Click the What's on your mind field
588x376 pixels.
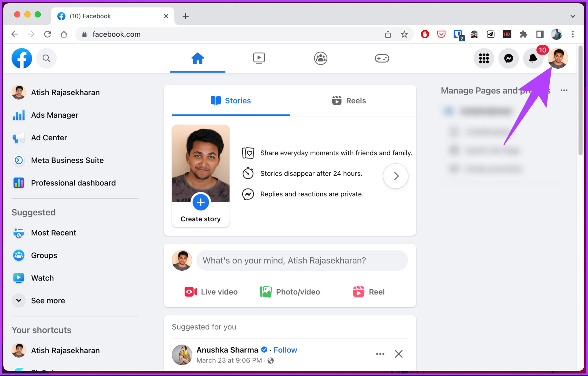point(302,260)
